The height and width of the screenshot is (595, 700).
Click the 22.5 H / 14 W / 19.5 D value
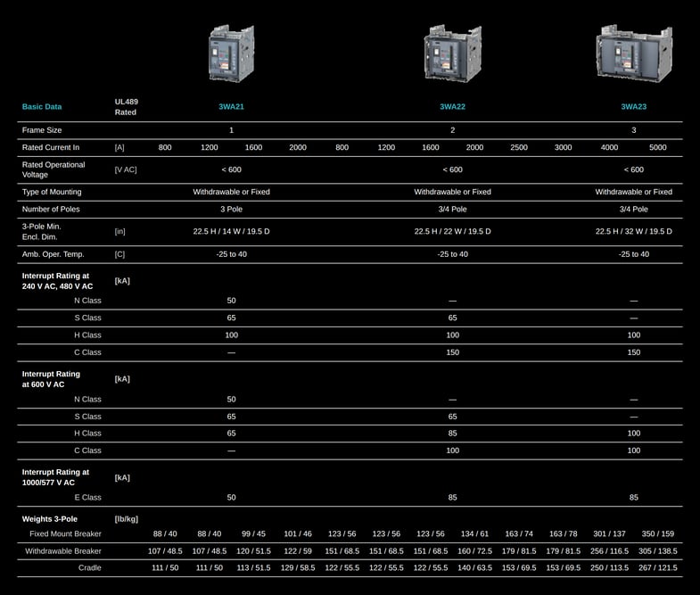[231, 231]
